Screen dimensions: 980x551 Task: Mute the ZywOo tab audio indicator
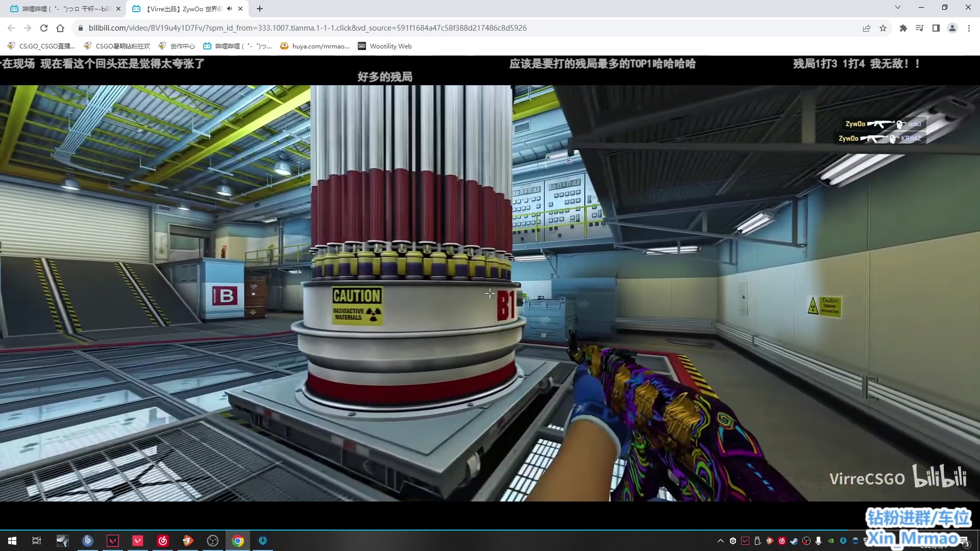(x=230, y=9)
